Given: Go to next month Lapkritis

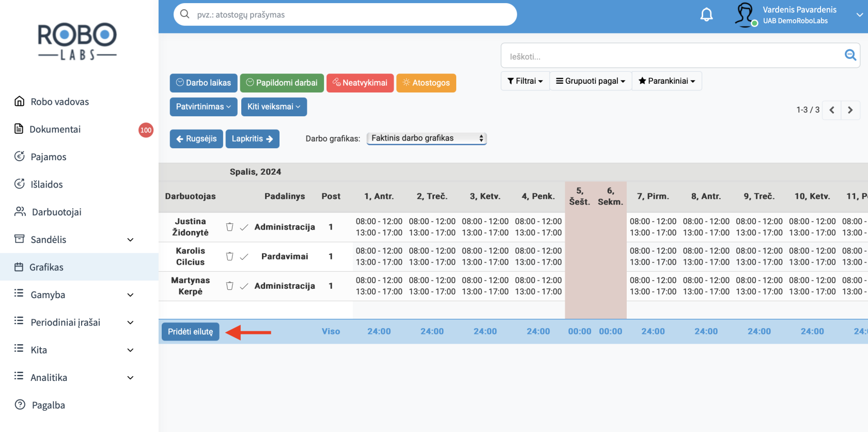Looking at the screenshot, I should [x=253, y=138].
